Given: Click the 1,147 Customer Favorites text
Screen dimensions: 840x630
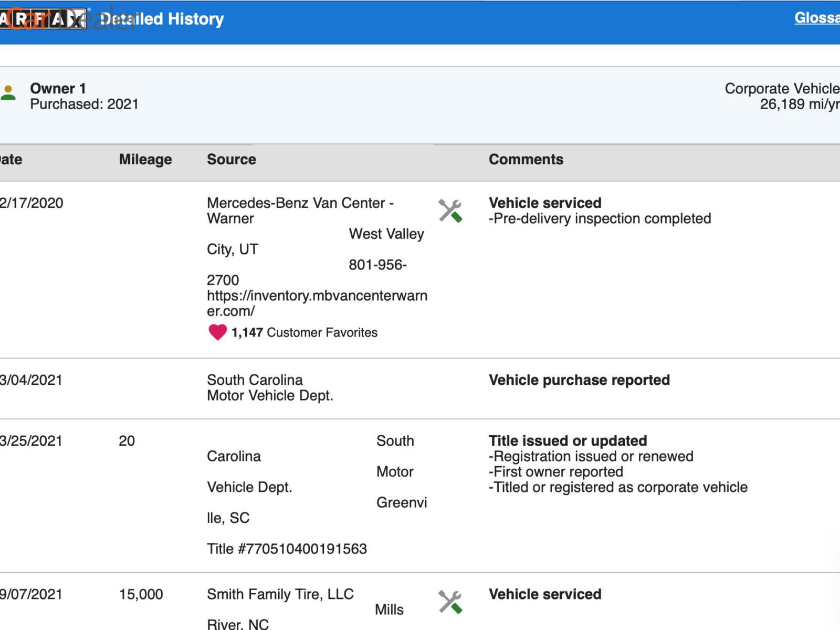Looking at the screenshot, I should coord(304,332).
